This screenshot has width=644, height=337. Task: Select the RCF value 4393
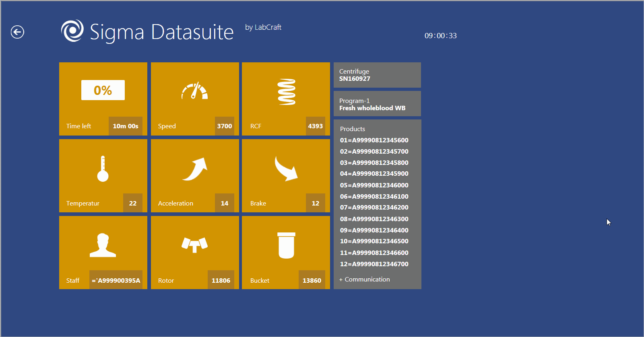click(x=316, y=126)
